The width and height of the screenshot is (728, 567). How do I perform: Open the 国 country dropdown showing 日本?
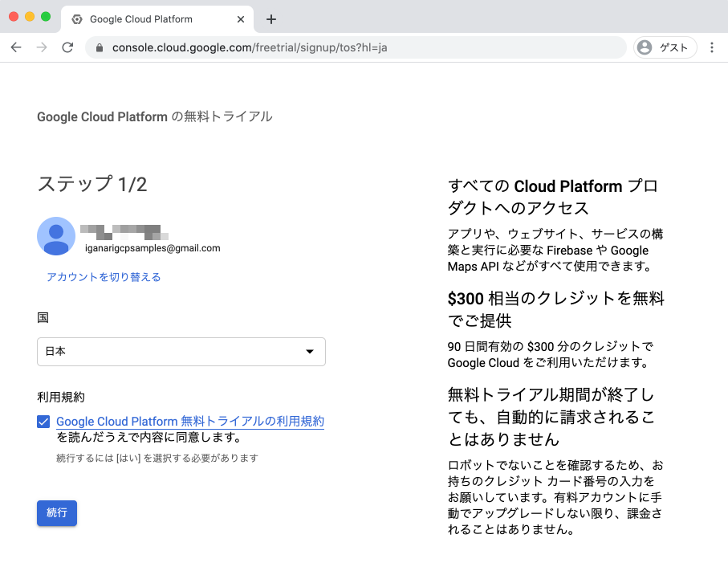(181, 352)
